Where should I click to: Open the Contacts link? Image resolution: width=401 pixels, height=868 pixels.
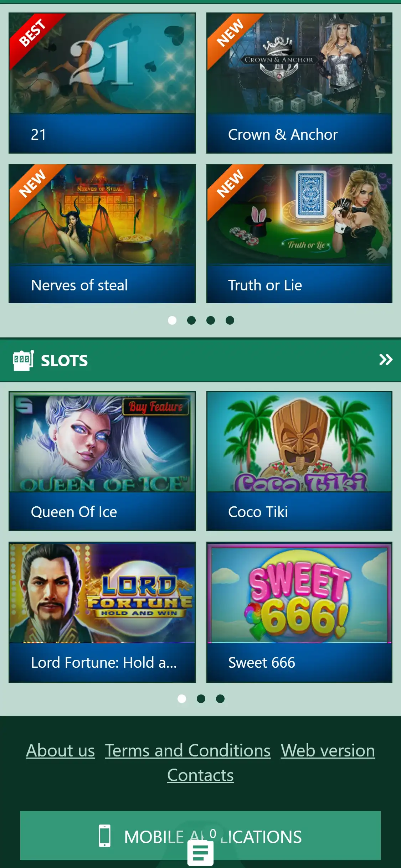pos(200,775)
